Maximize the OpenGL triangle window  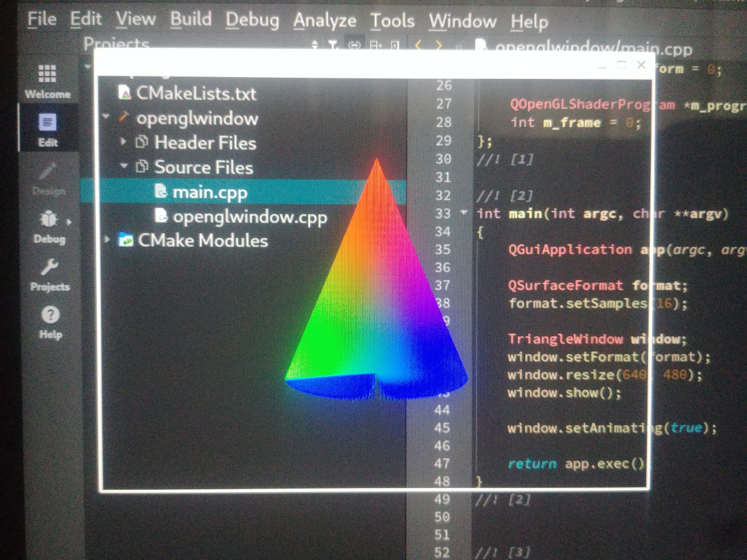click(622, 65)
